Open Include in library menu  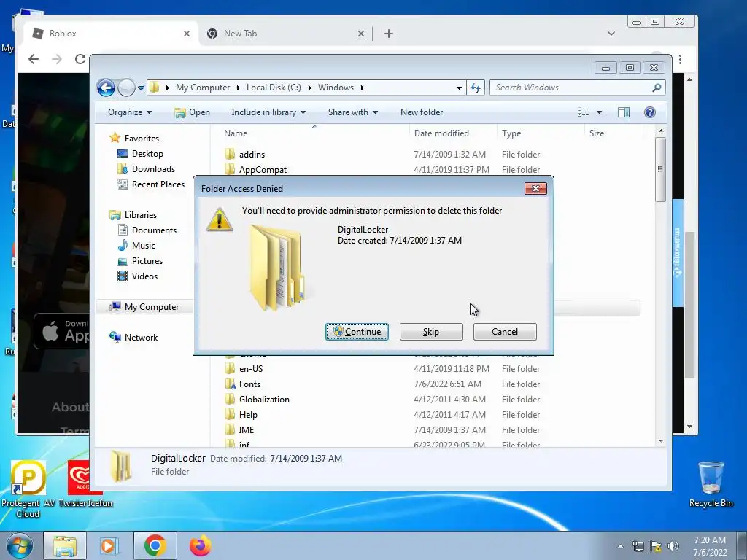pos(268,112)
